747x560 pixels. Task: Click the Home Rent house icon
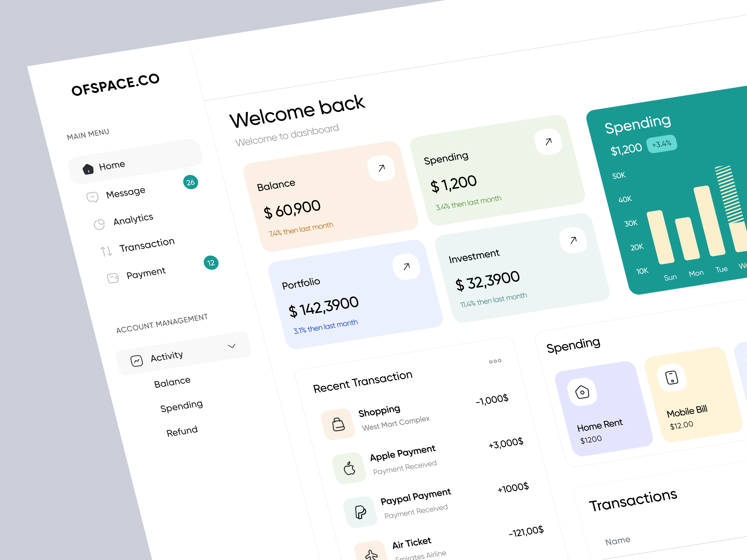click(582, 392)
